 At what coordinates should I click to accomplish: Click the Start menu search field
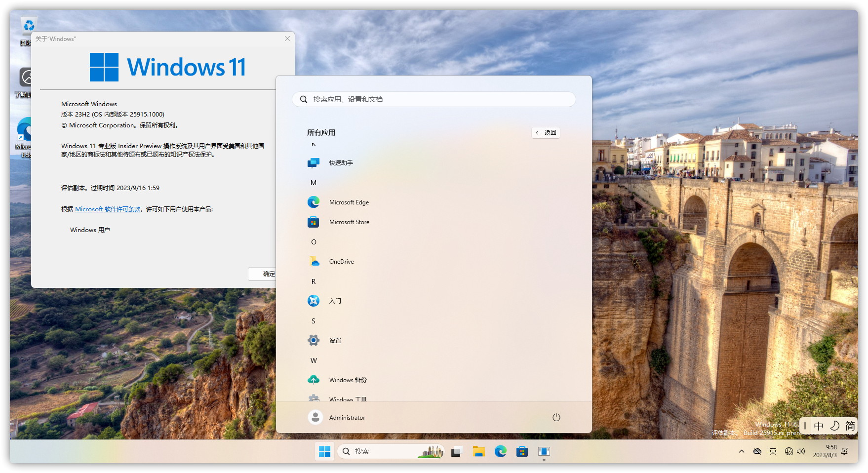coord(434,99)
